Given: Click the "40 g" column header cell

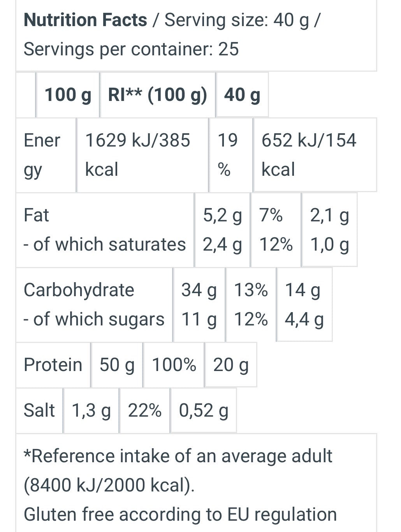Looking at the screenshot, I should point(242,95).
